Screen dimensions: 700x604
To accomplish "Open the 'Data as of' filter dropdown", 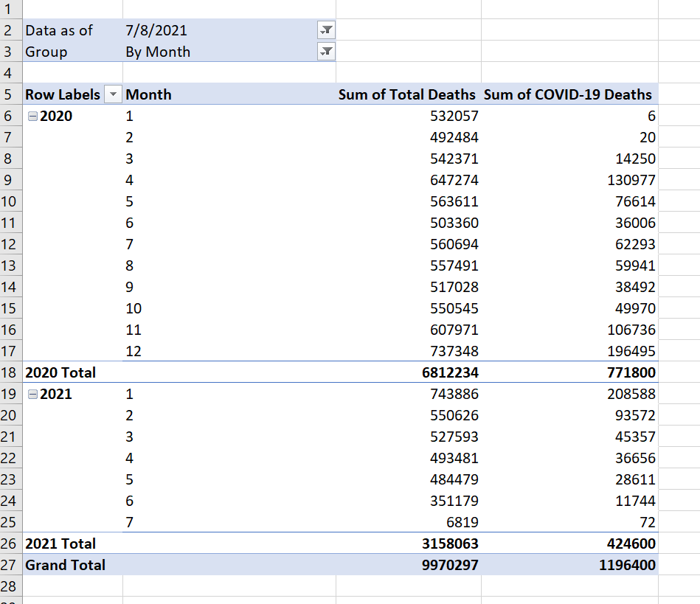I will [x=326, y=30].
